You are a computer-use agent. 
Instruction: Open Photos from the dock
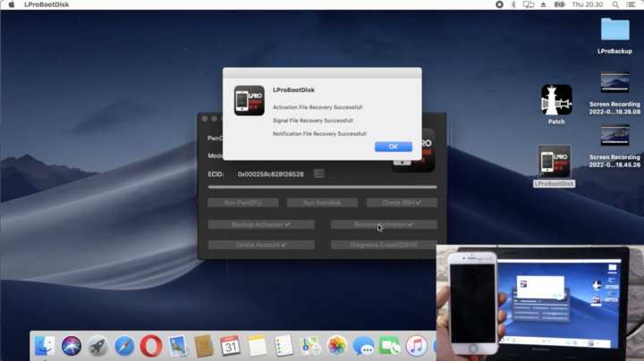(x=337, y=346)
